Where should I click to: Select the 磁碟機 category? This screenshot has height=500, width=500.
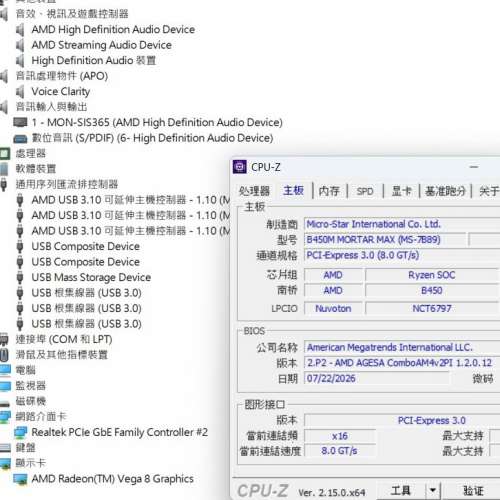pos(31,401)
